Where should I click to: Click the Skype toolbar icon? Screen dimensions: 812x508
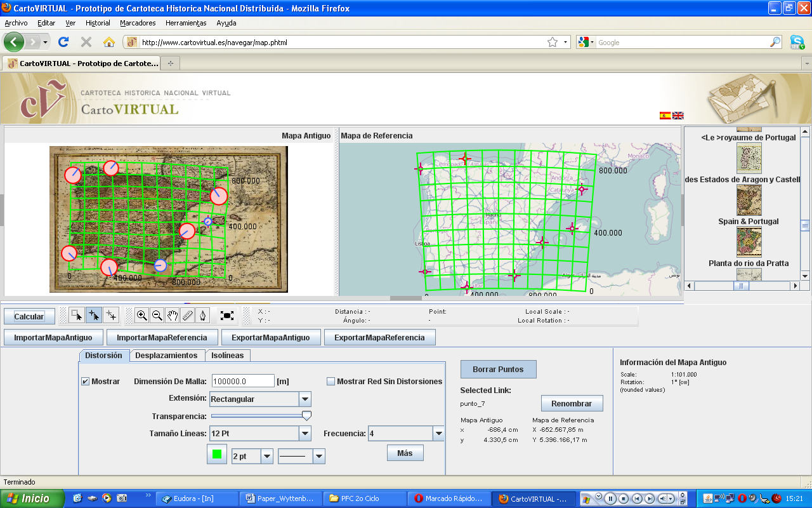pyautogui.click(x=797, y=43)
